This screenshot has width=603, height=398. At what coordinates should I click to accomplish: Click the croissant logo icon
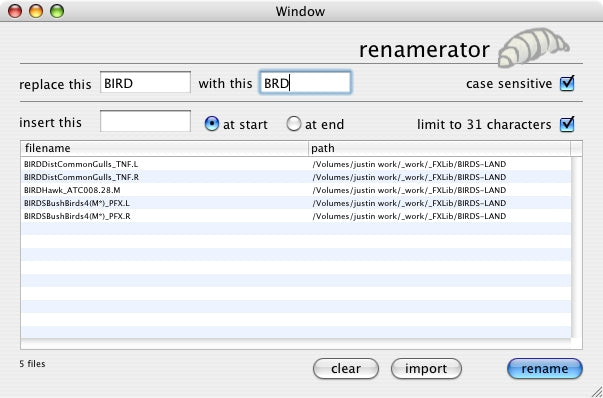(x=533, y=47)
